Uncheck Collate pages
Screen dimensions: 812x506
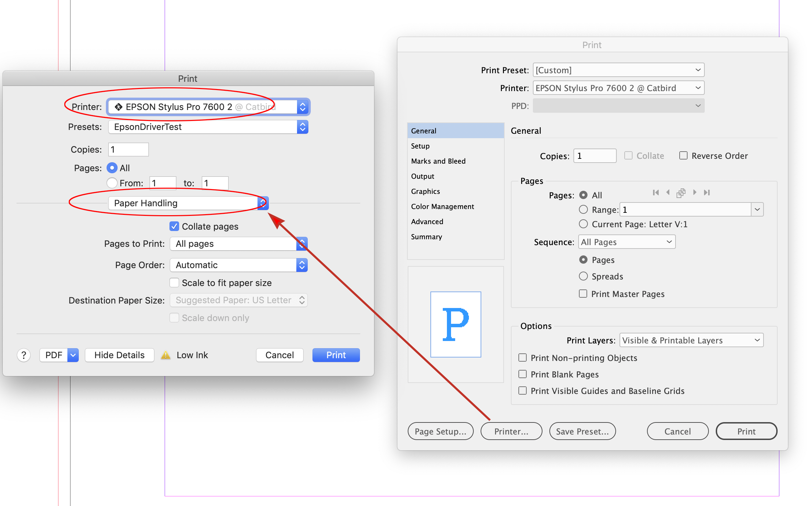pos(174,226)
